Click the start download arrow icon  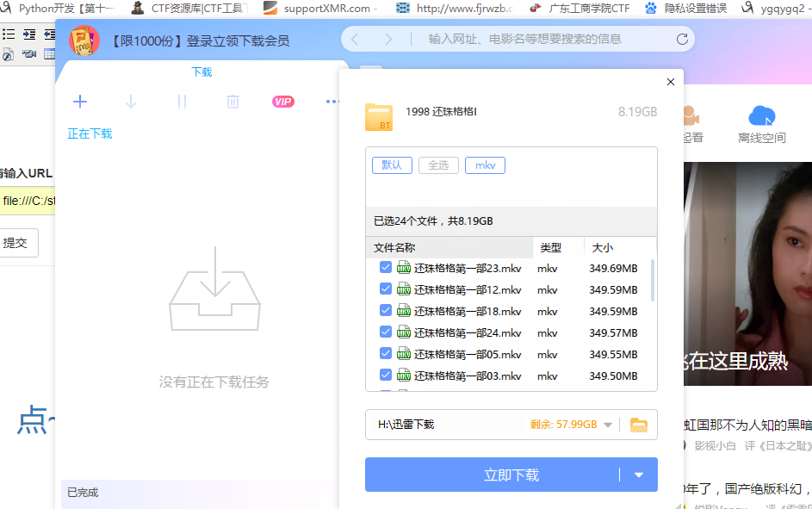(131, 102)
